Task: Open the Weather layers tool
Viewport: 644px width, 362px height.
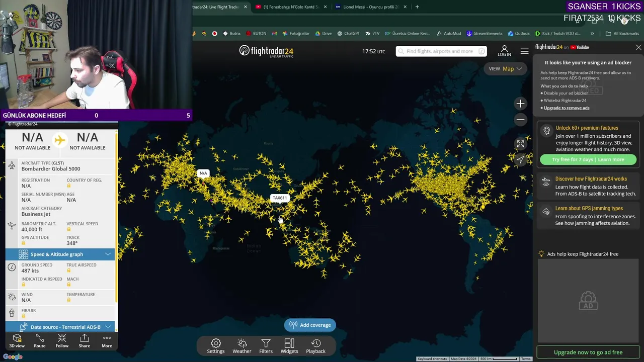Action: click(242, 346)
